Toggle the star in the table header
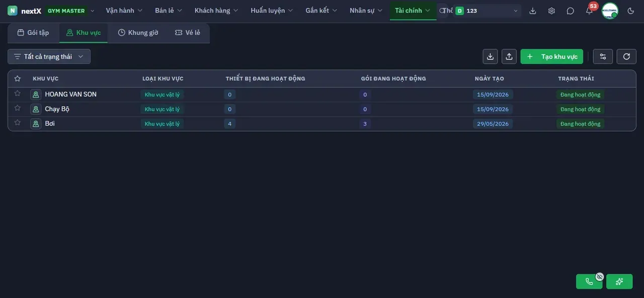The height and width of the screenshot is (298, 644). [18, 78]
